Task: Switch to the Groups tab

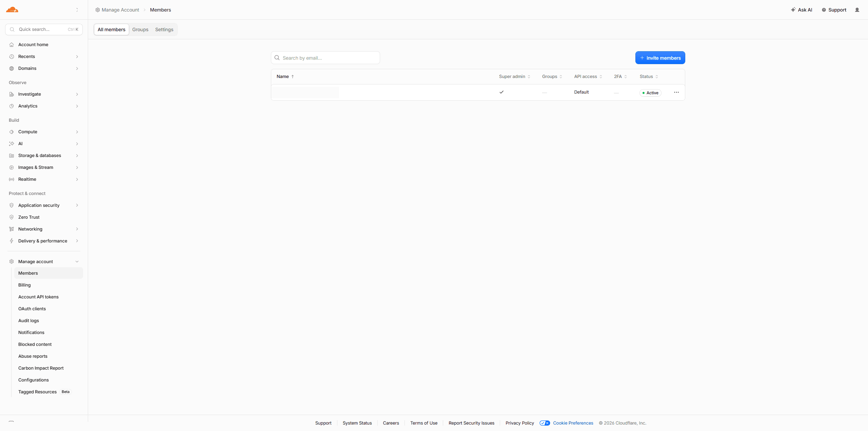Action: pyautogui.click(x=140, y=30)
